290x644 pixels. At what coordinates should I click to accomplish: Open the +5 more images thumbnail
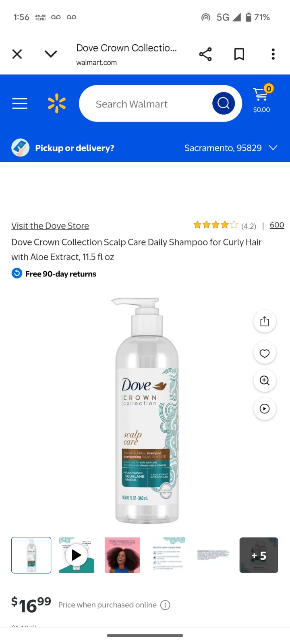tap(259, 555)
